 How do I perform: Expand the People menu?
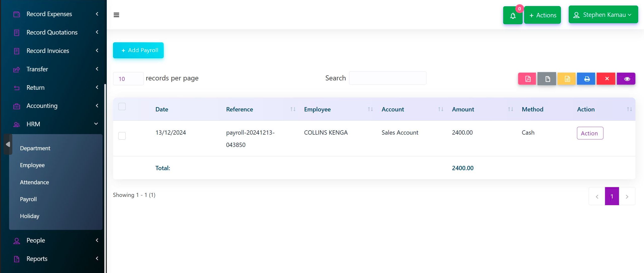(97, 240)
